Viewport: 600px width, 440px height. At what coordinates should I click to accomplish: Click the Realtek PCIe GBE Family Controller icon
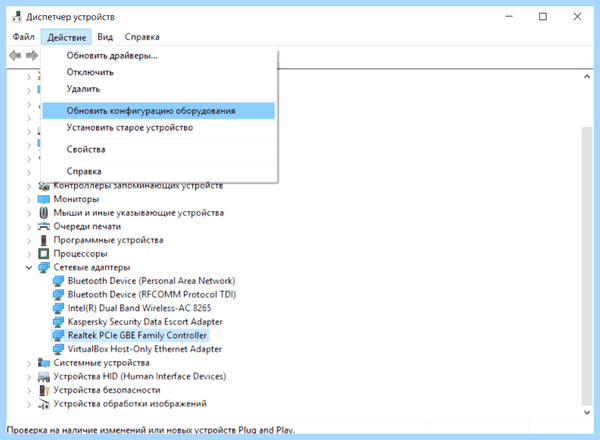coord(58,335)
